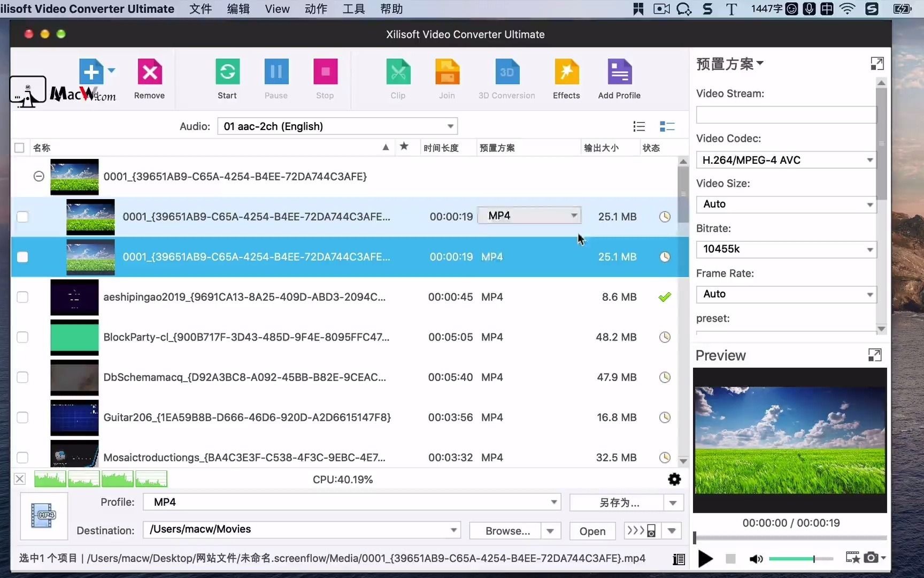Open the Add file dropdown arrow
924x578 pixels.
[x=111, y=70]
